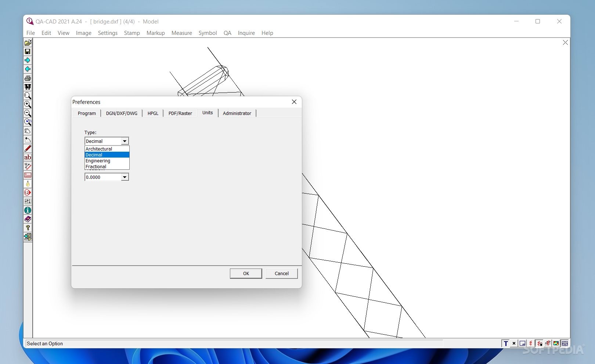Click the green info circle icon
This screenshot has width=595, height=364.
pyautogui.click(x=28, y=210)
